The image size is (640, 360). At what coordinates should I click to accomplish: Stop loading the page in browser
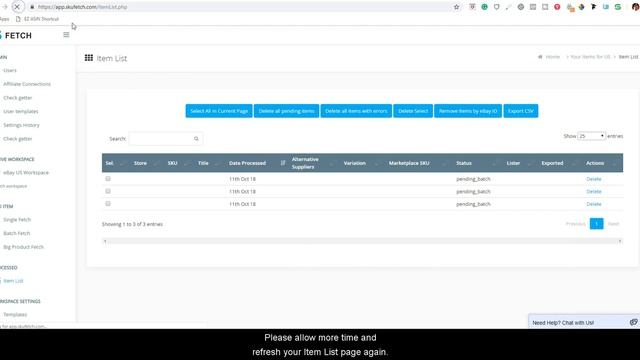[17, 7]
